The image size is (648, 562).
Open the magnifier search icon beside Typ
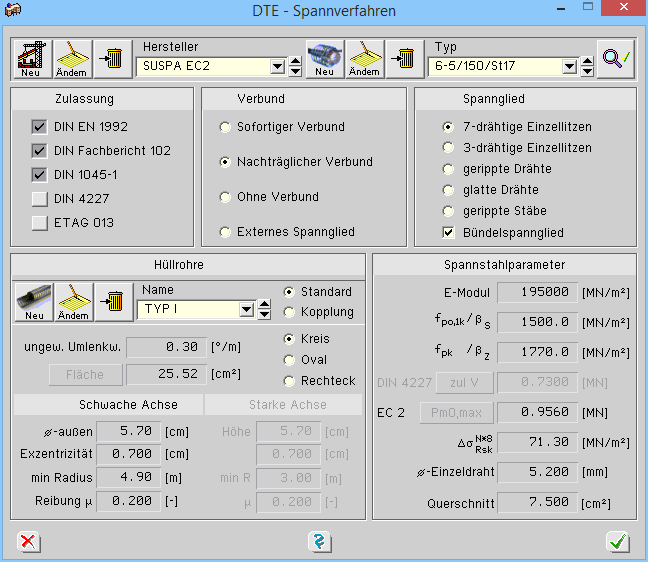615,59
